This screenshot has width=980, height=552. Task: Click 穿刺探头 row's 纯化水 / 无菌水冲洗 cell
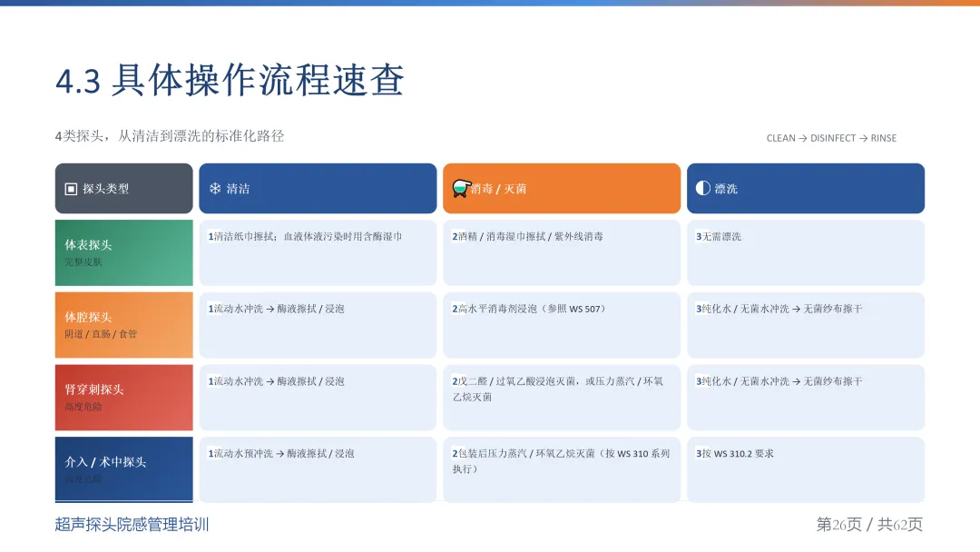pos(806,398)
